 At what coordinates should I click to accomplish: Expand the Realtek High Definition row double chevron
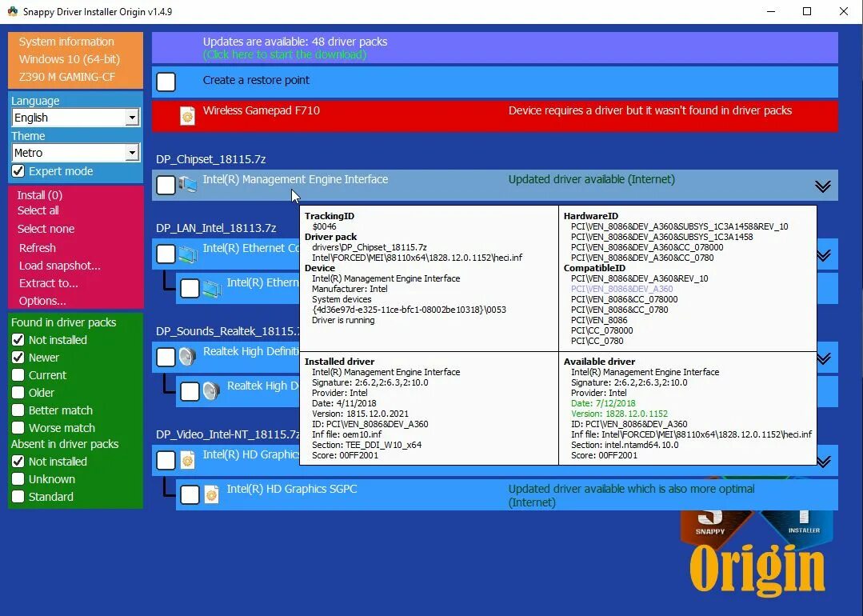pyautogui.click(x=823, y=359)
